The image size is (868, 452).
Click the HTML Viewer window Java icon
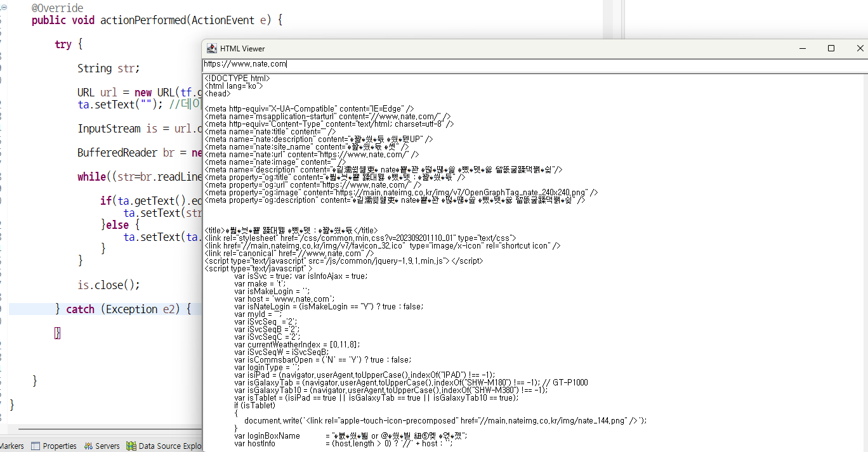point(211,49)
